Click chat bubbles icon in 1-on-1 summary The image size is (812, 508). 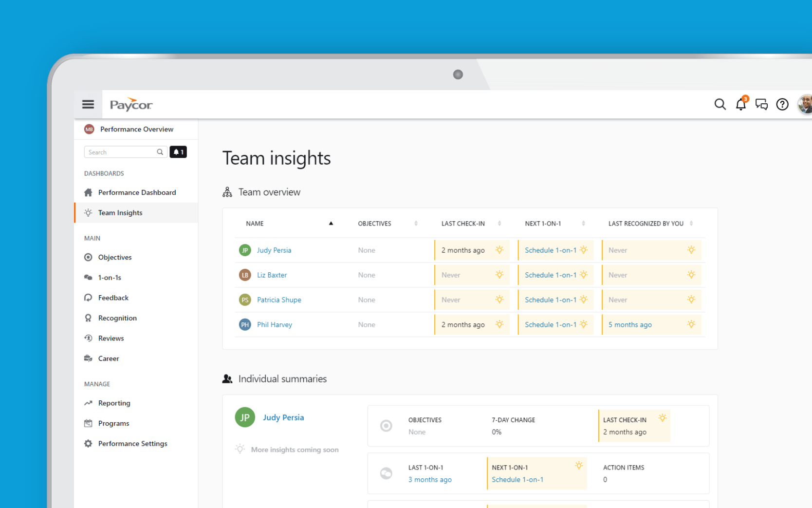tap(386, 473)
